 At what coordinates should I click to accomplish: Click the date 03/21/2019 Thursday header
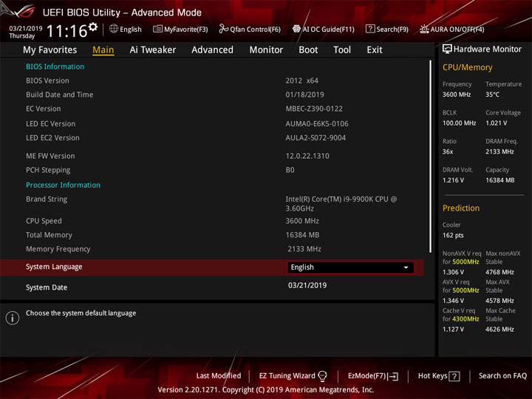point(25,32)
